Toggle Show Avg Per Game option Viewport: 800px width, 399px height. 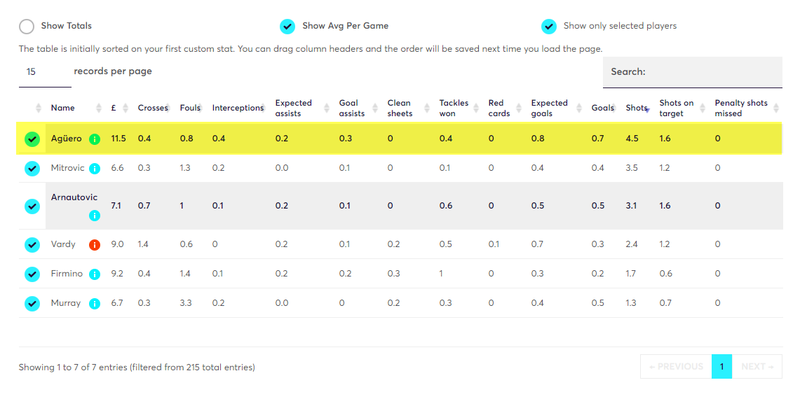[288, 26]
